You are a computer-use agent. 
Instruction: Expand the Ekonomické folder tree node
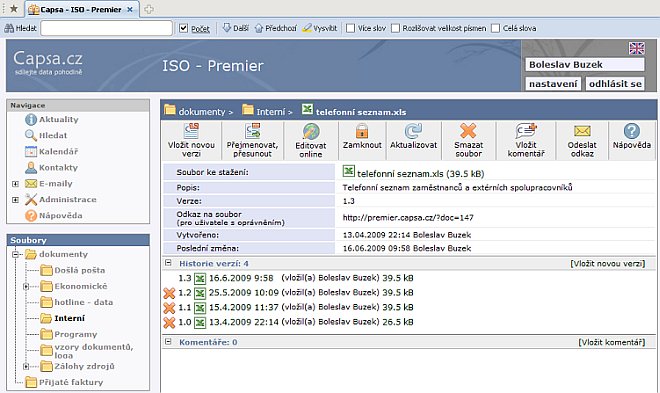[26, 287]
